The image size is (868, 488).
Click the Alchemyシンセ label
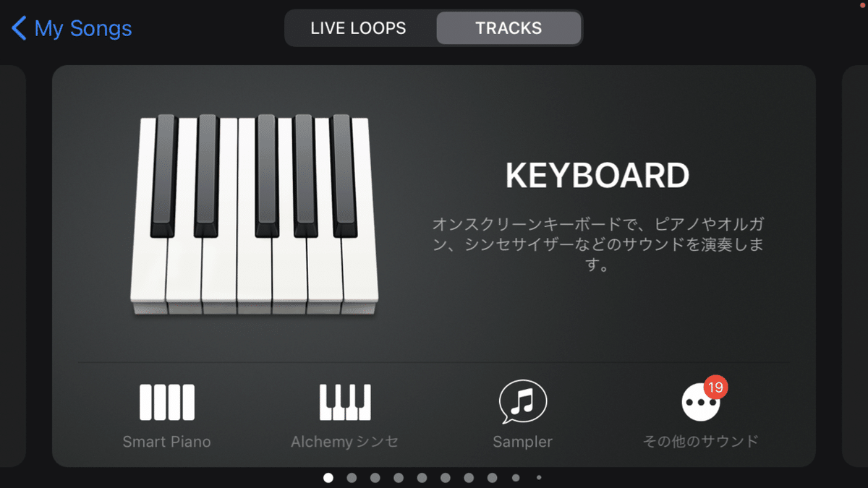(345, 442)
